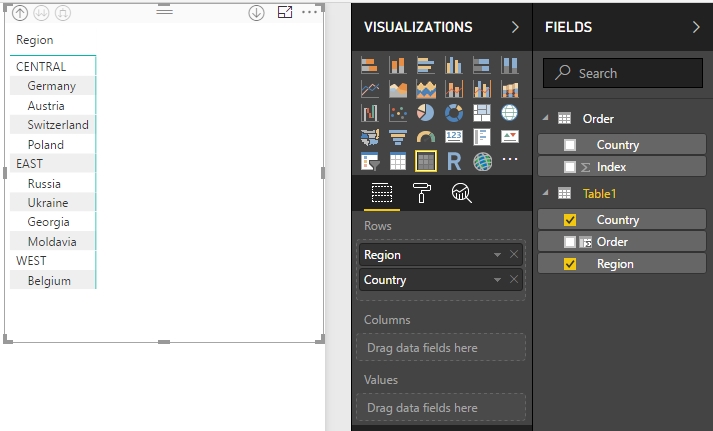
Task: Check the Order field under Table1
Action: coord(569,242)
